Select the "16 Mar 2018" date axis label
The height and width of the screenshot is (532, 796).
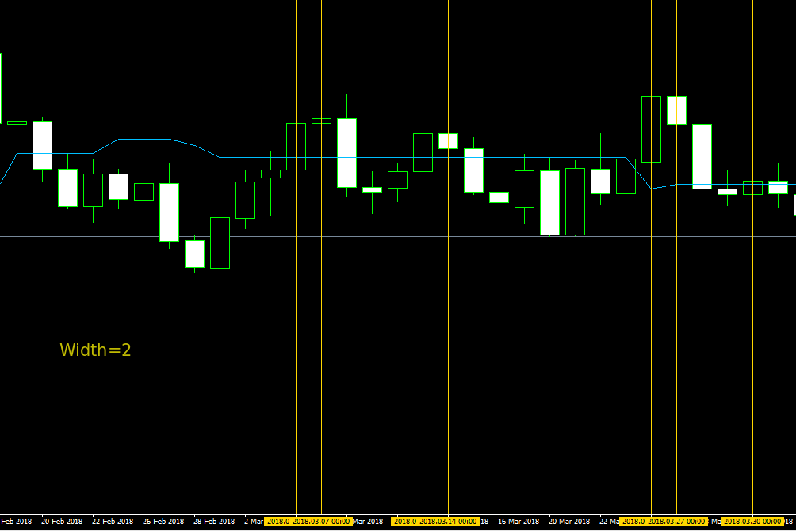pos(519,522)
